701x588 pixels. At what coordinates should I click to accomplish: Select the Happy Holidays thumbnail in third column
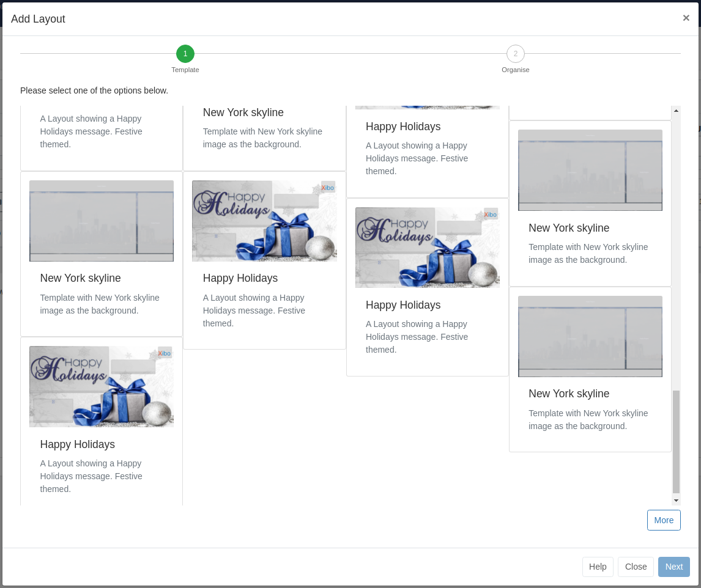pyautogui.click(x=427, y=248)
